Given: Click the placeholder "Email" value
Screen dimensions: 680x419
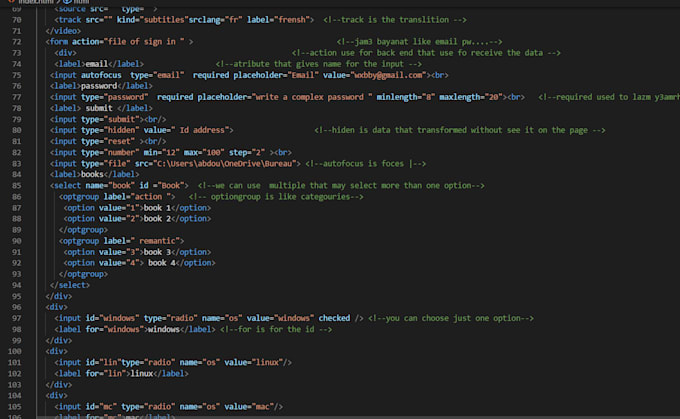Looking at the screenshot, I should (303, 75).
